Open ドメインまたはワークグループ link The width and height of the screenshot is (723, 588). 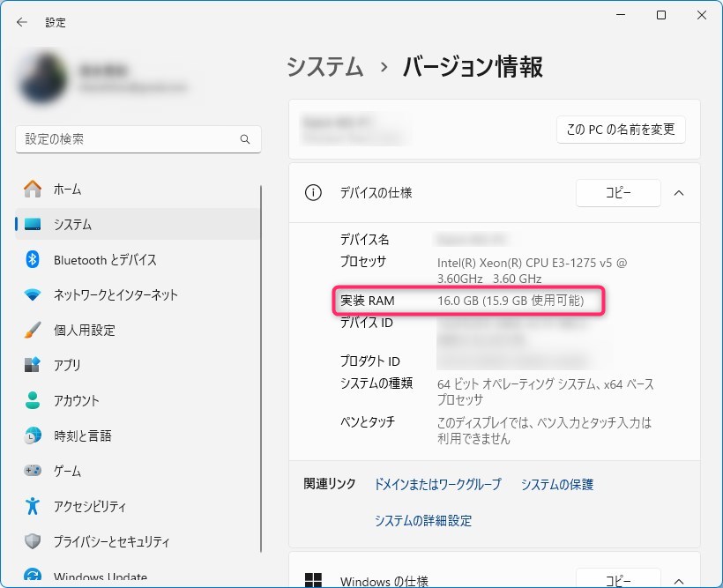[437, 485]
